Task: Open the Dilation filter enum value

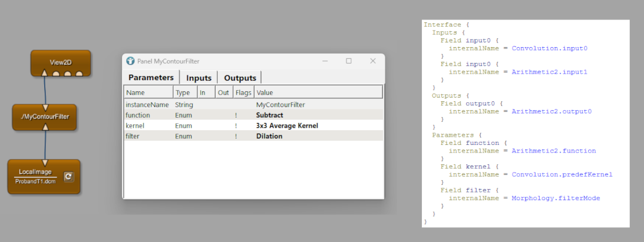Action: 269,137
